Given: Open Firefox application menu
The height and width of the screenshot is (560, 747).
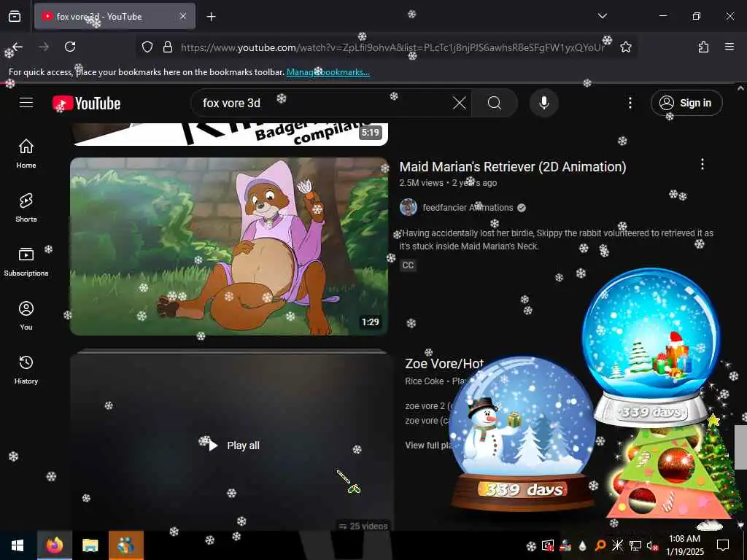Looking at the screenshot, I should pyautogui.click(x=729, y=47).
